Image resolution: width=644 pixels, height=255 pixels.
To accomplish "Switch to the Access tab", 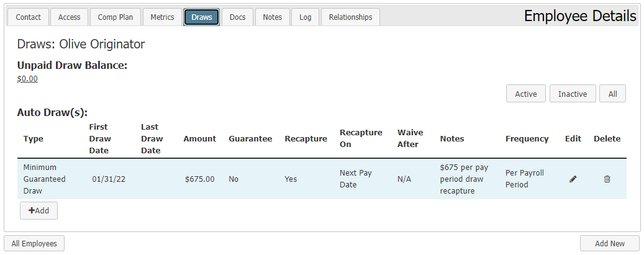I will point(69,17).
